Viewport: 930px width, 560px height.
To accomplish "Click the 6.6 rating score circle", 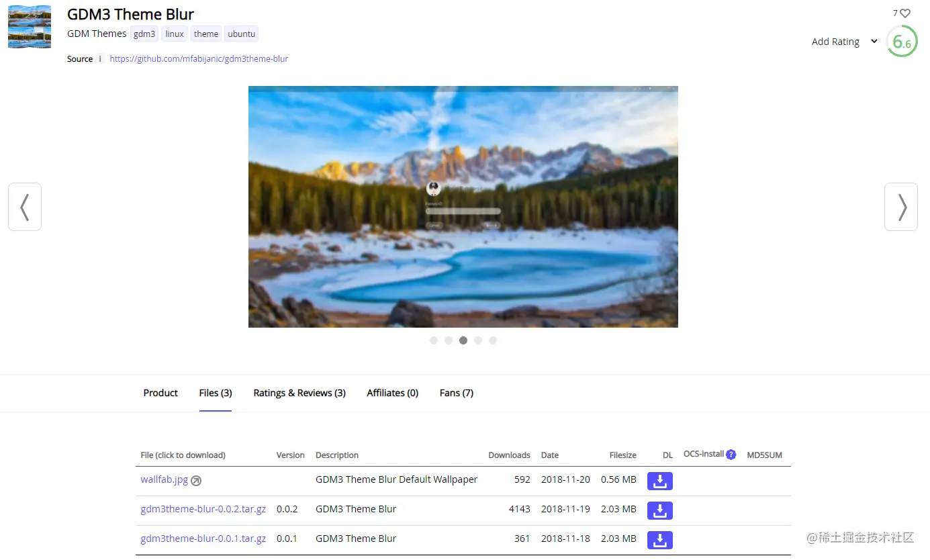I will click(902, 42).
